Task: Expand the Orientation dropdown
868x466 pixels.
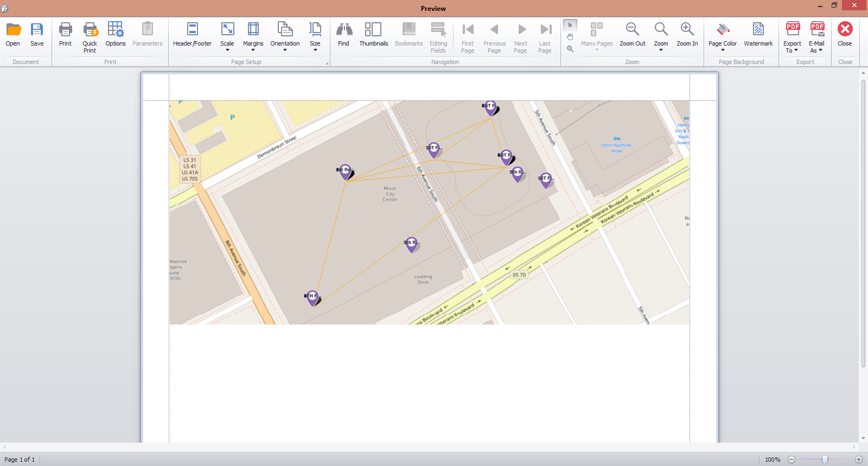Action: (285, 36)
